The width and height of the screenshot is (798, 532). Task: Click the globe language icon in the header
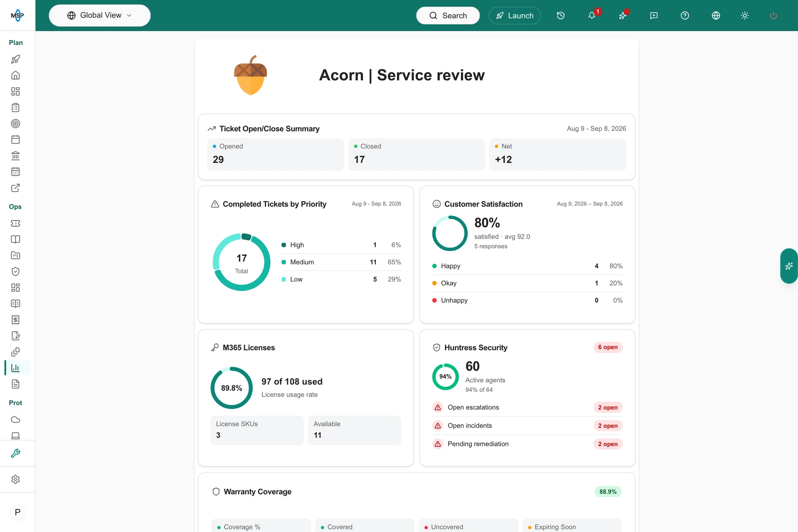pyautogui.click(x=716, y=15)
